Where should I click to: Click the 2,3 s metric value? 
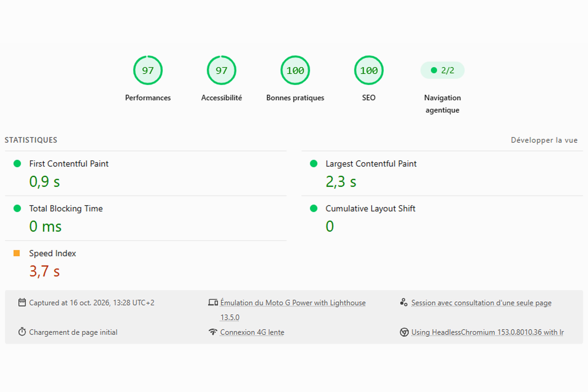[341, 182]
